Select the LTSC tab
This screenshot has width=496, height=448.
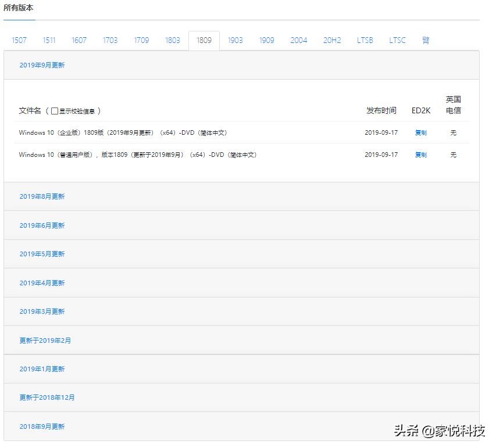[397, 40]
